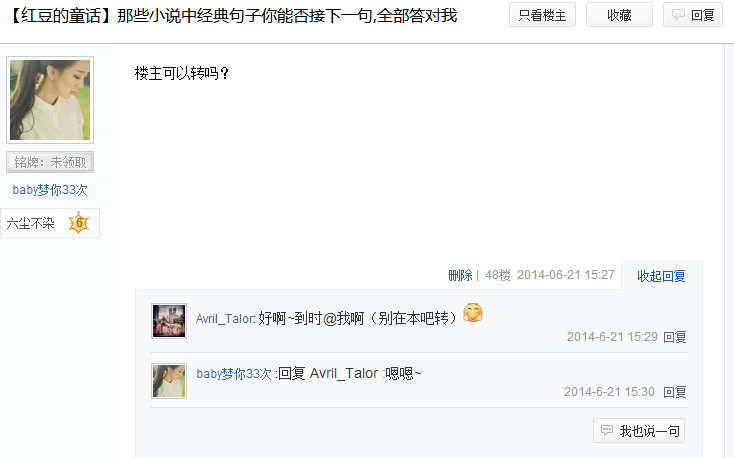Image resolution: width=734 pixels, height=458 pixels.
Task: Click the 铭牌：未领取 badge
Action: [50, 162]
